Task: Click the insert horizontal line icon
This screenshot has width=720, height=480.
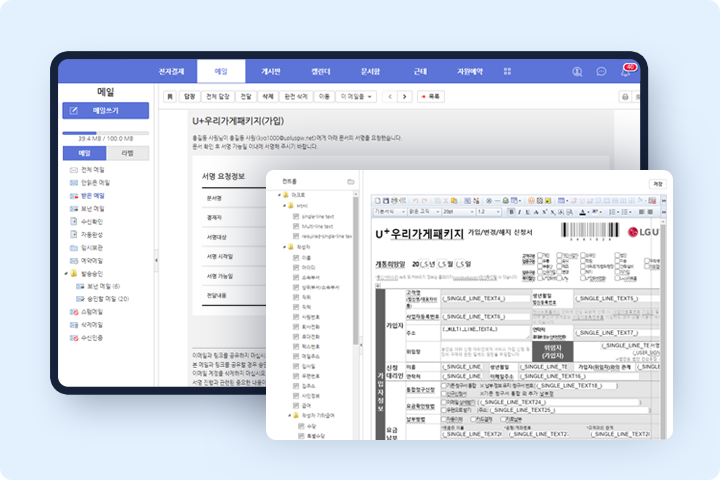Action: click(497, 201)
